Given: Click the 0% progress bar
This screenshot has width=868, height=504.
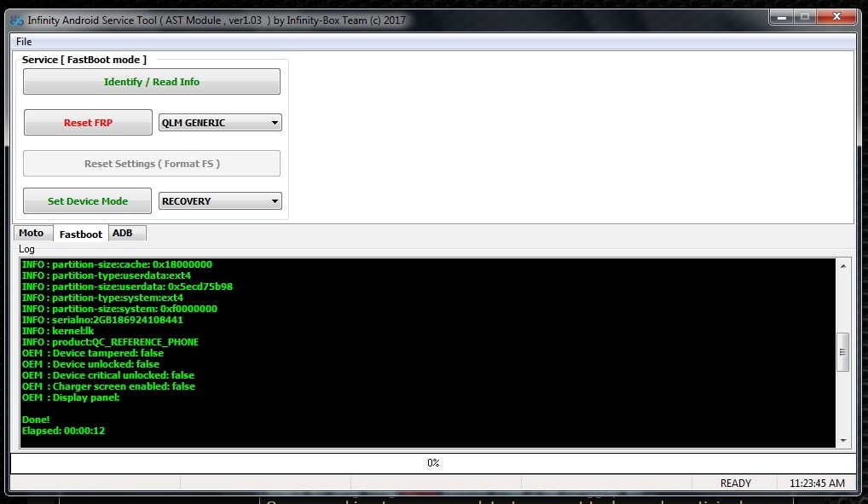Looking at the screenshot, I should coord(433,462).
